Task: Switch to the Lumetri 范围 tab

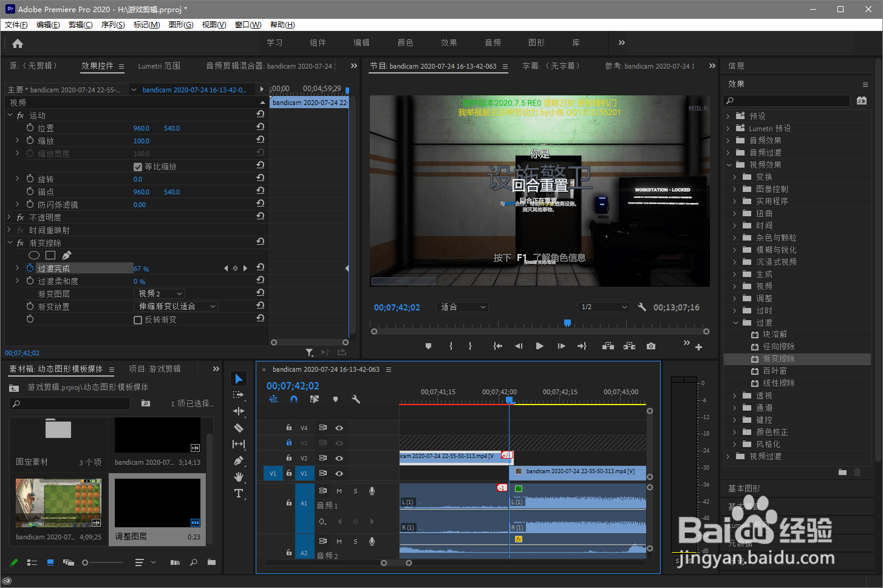Action: (x=159, y=66)
